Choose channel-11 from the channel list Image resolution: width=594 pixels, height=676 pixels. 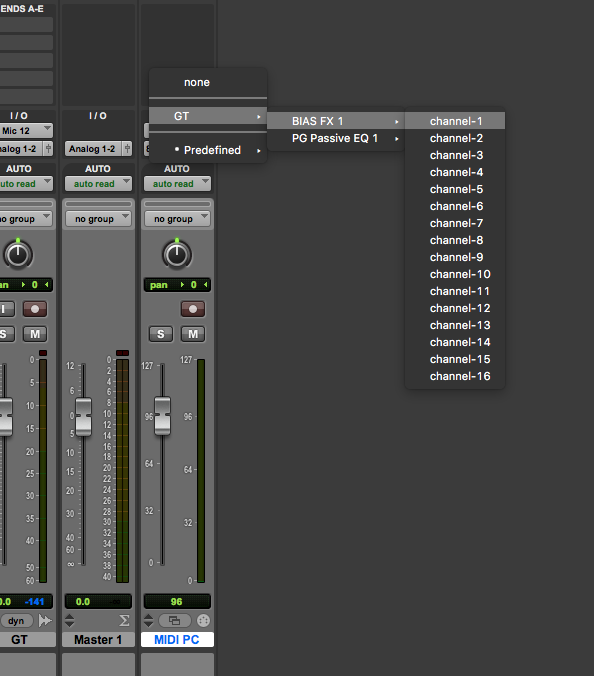[455, 291]
